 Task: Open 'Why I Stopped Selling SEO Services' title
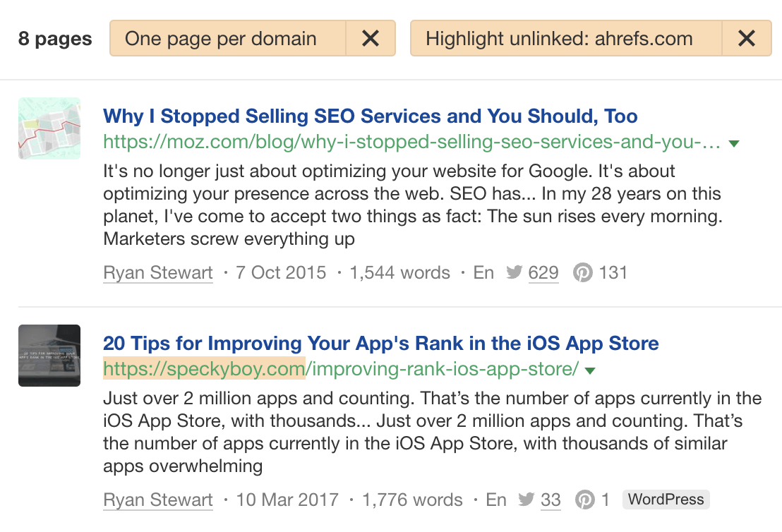click(371, 116)
